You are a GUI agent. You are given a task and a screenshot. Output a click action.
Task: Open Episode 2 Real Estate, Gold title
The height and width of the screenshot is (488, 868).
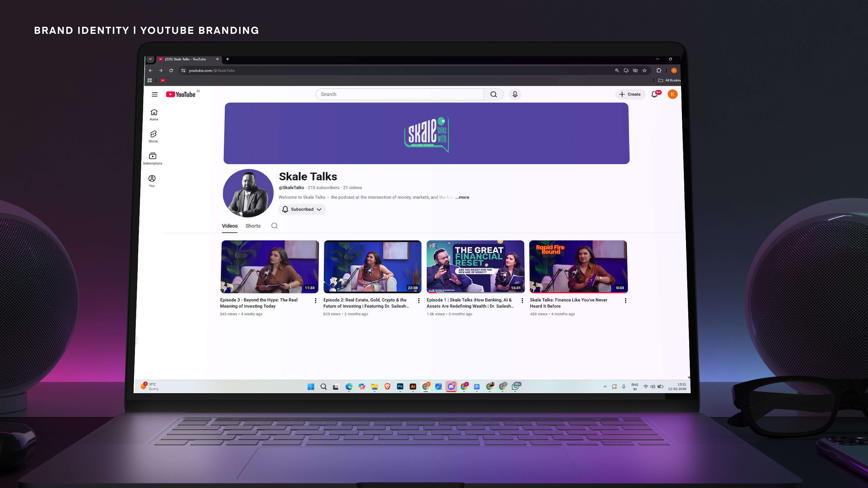click(366, 303)
